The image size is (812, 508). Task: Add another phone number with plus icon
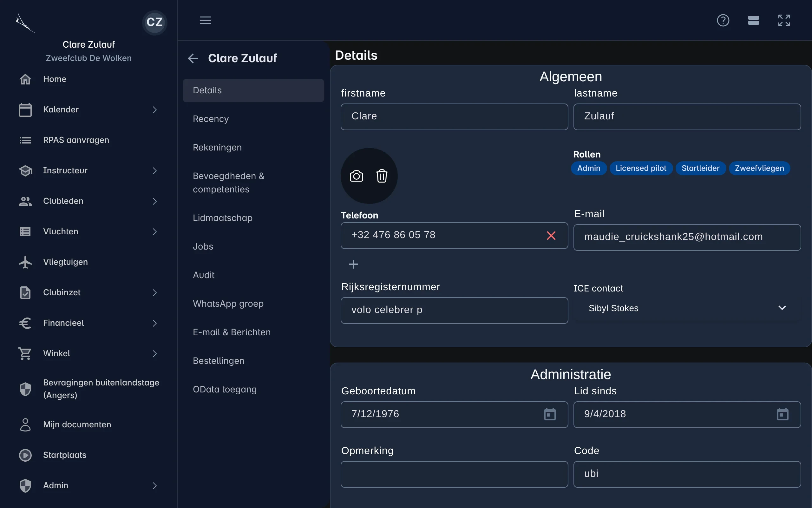(353, 264)
